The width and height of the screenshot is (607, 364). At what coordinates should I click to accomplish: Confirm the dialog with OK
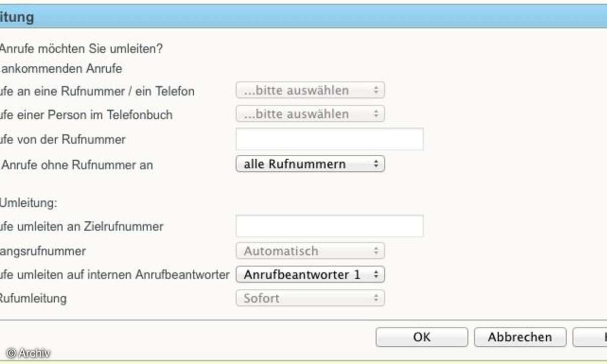coord(422,337)
